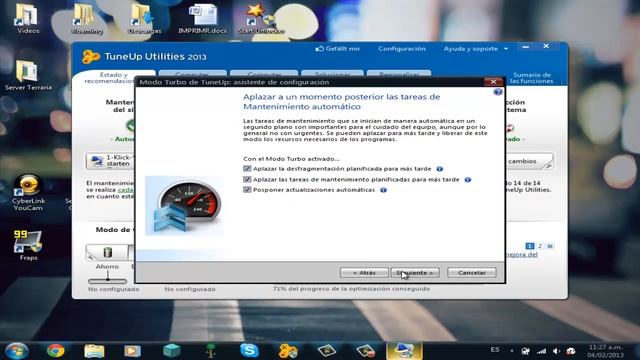
Task: Open info icon beside maintenance tasks option
Action: 468,179
